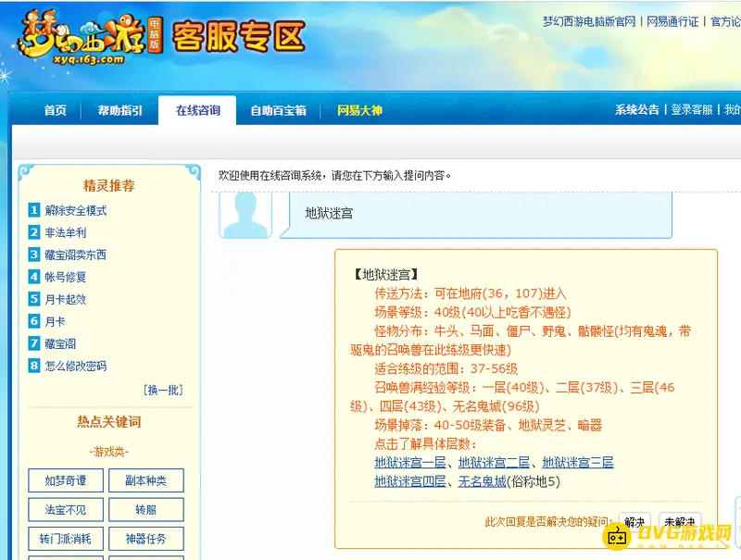Mark the reply as 未解决
741x560 pixels.
pos(680,522)
